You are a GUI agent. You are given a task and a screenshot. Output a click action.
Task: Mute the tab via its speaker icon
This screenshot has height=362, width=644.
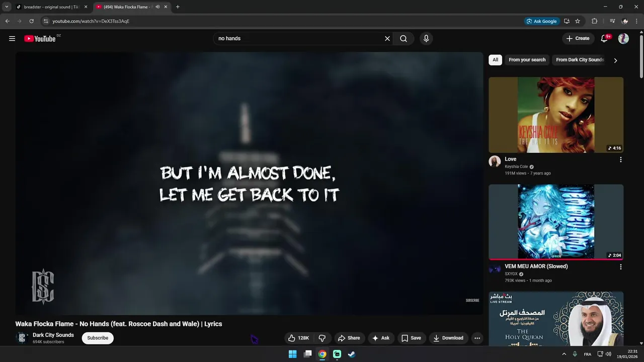pyautogui.click(x=157, y=7)
